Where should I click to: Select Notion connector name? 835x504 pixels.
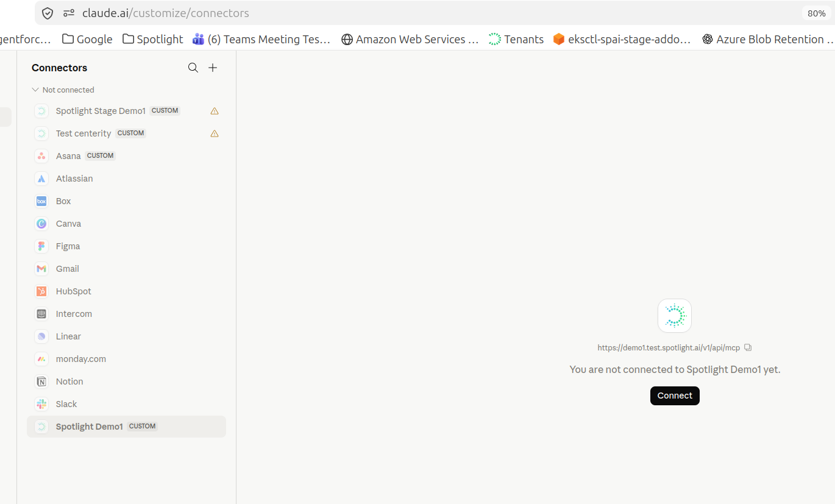(x=69, y=382)
